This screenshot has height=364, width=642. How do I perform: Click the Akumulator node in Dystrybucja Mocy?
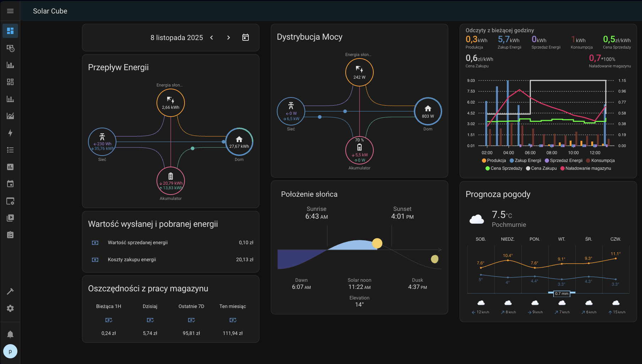coord(359,150)
